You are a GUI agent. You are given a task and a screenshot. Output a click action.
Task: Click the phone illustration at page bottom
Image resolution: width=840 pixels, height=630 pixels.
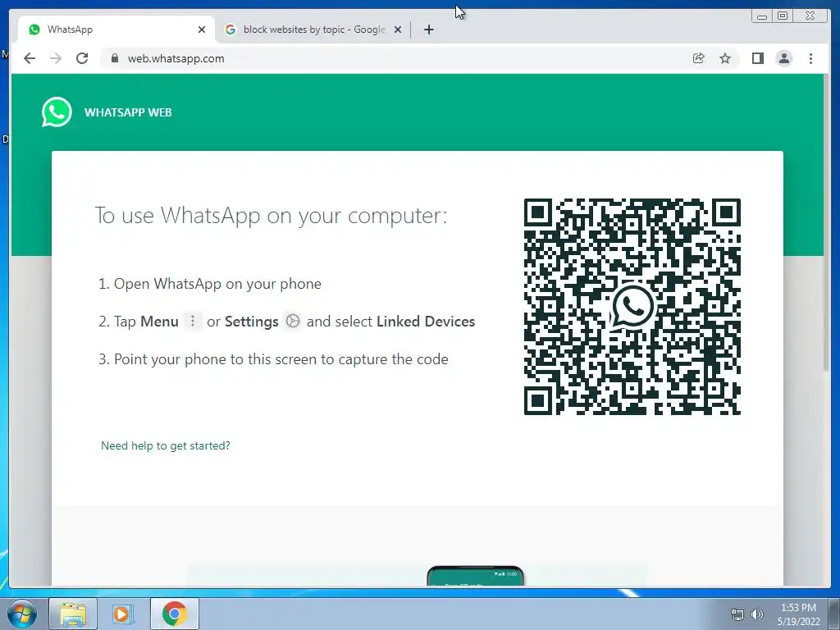pos(475,576)
